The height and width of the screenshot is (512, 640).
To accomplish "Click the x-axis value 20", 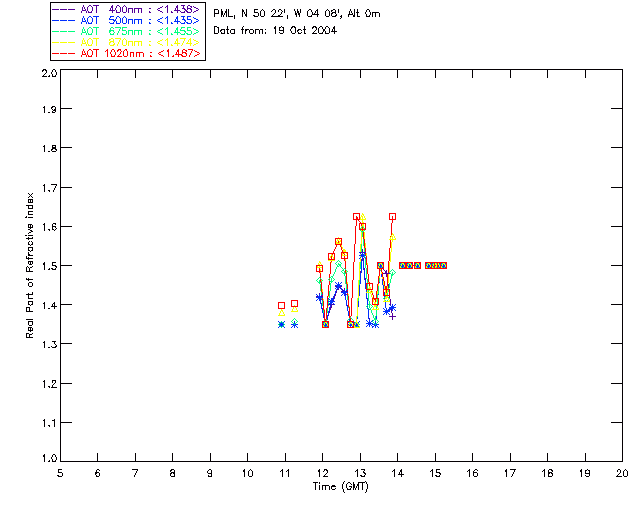I will [622, 473].
